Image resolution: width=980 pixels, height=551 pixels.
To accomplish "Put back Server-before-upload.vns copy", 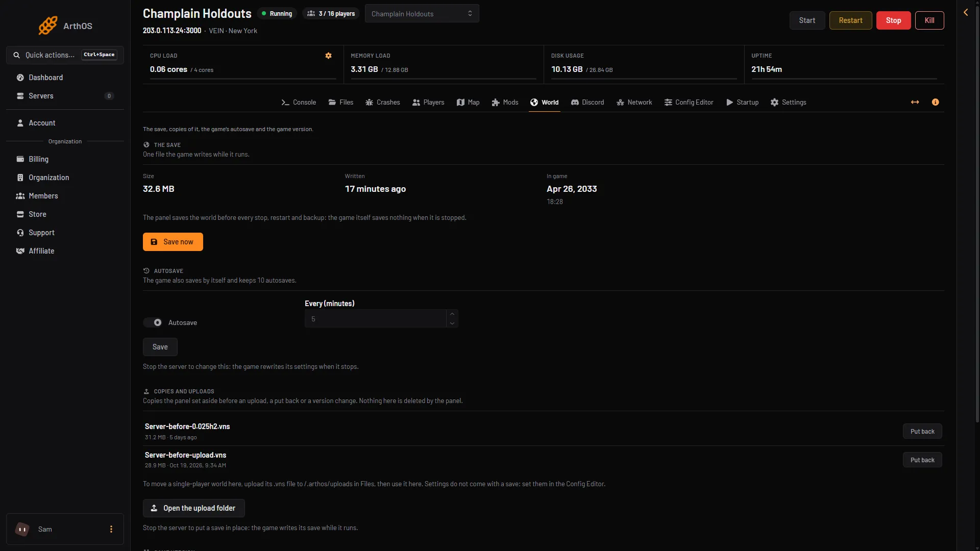I will coord(922,460).
